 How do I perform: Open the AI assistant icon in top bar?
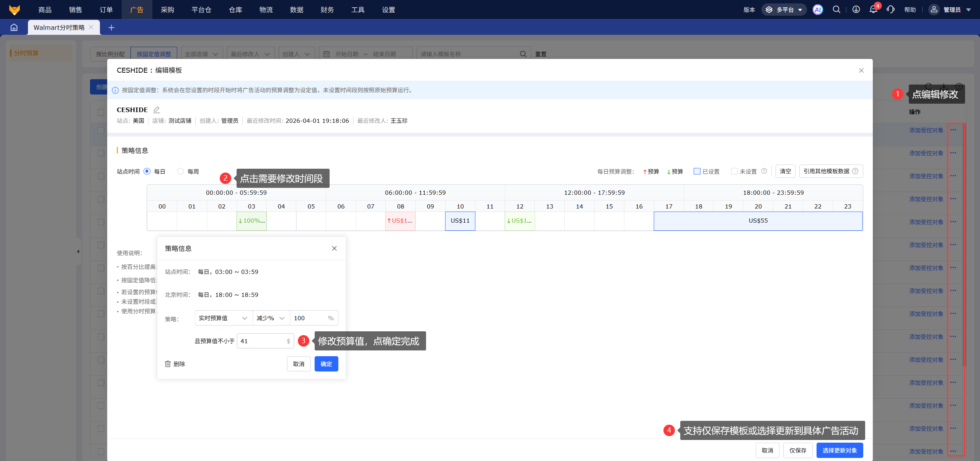click(x=818, y=10)
